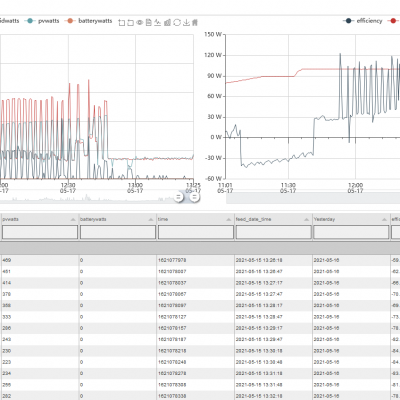The width and height of the screenshot is (400, 400).
Task: Focus the batterywatts filter box
Action: tap(118, 232)
